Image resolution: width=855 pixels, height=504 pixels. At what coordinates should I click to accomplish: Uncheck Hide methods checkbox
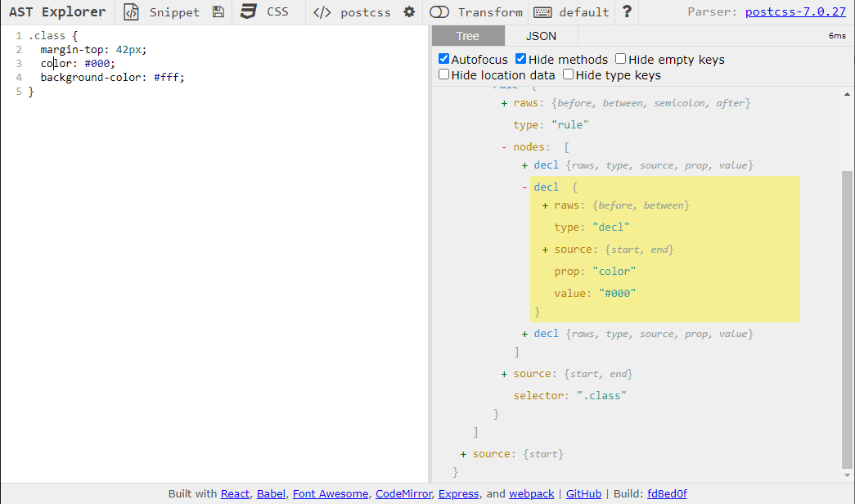pos(520,59)
